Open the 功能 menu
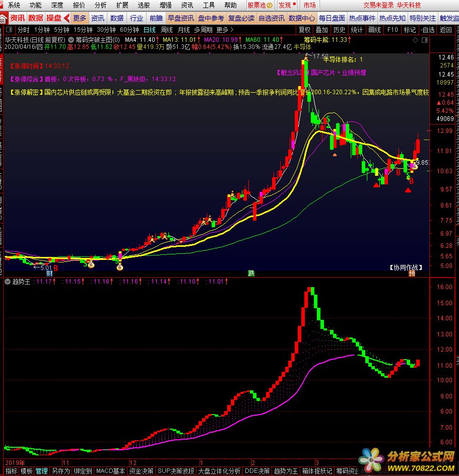The width and height of the screenshot is (459, 476). [x=35, y=5]
